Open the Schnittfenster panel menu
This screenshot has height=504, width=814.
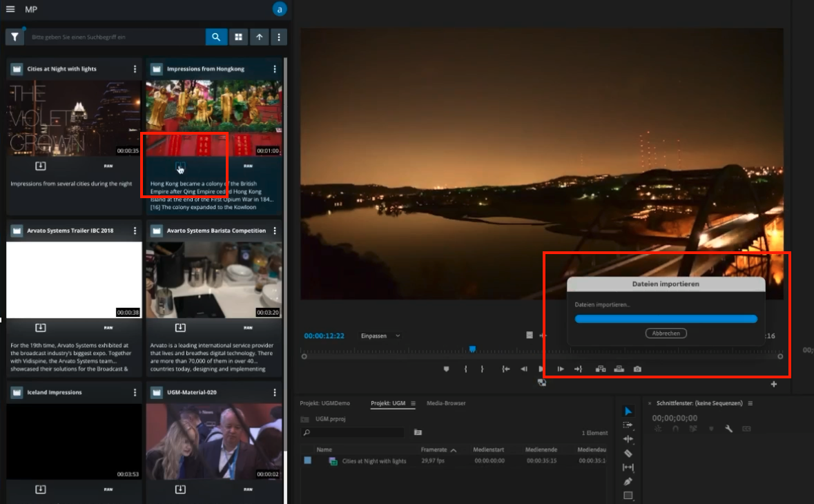750,403
